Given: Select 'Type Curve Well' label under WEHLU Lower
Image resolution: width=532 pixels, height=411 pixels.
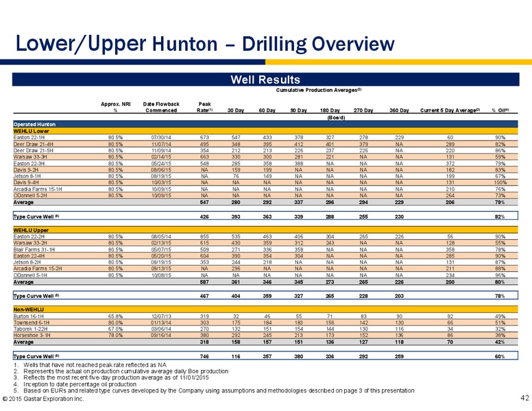Looking at the screenshot, I should [36, 217].
